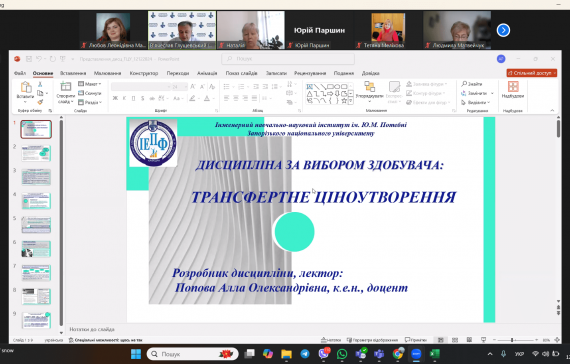
Task: Click the Paste clipboard icon in ribbon
Action: click(x=25, y=88)
